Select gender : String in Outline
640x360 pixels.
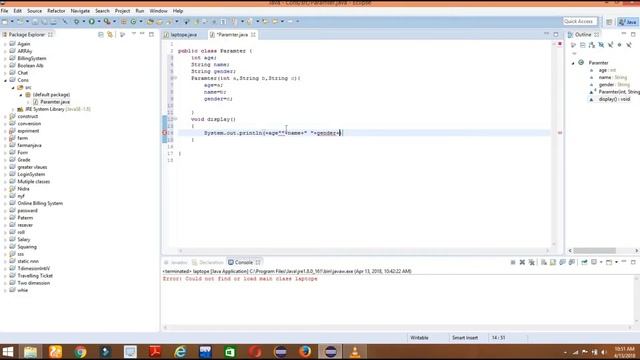[x=614, y=84]
